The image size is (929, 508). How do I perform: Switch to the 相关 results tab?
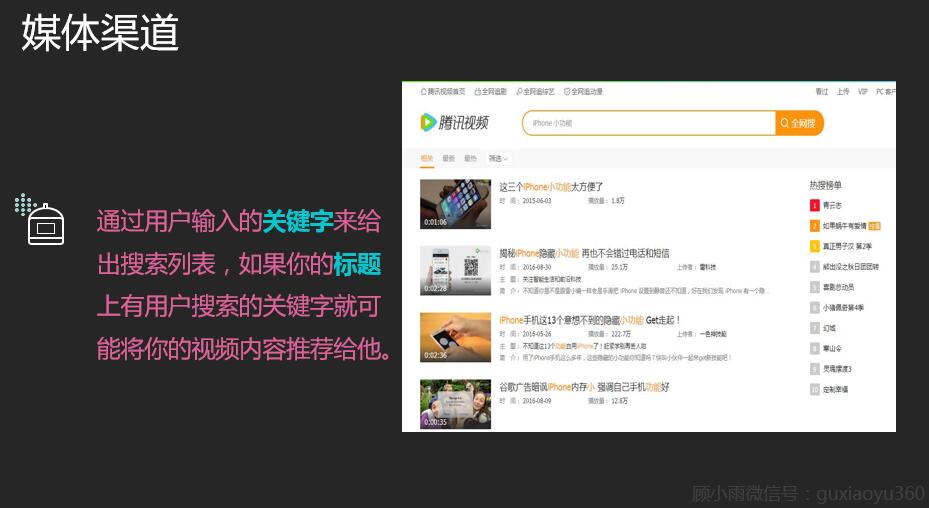click(427, 158)
